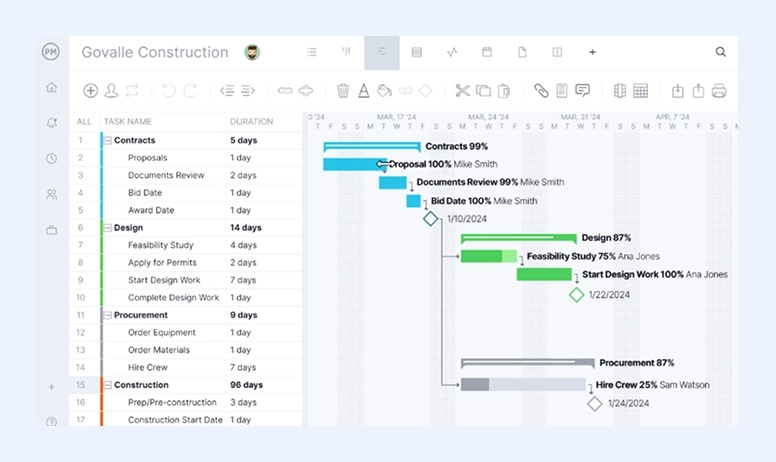The height and width of the screenshot is (462, 776).
Task: Click the export share icon
Action: (x=698, y=91)
